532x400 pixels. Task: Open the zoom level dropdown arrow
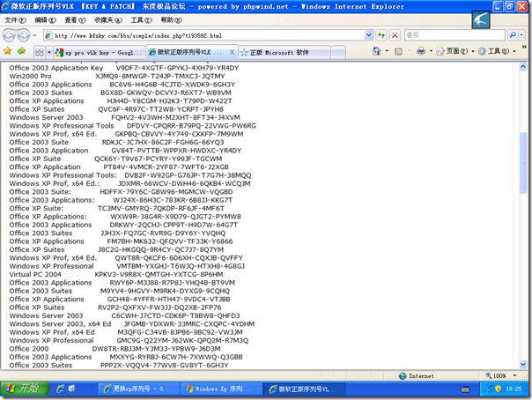[x=514, y=375]
